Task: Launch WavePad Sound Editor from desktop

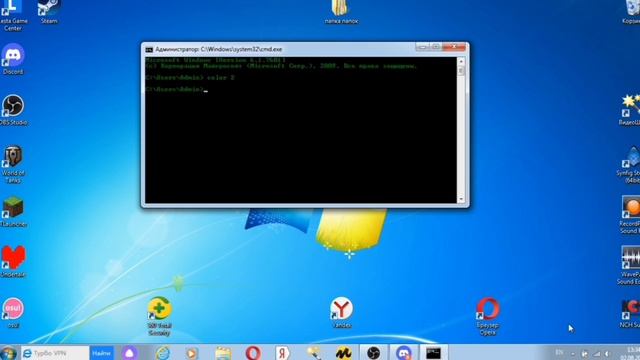Action: (x=629, y=265)
